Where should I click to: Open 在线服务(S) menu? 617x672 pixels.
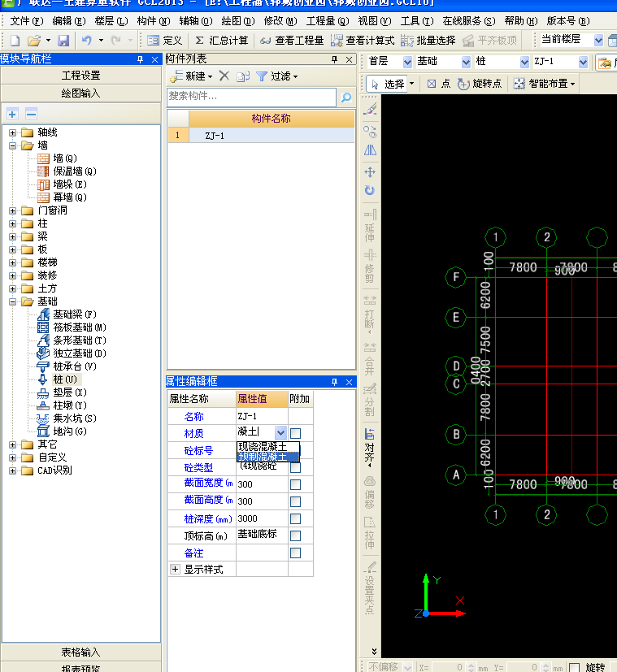(x=469, y=21)
